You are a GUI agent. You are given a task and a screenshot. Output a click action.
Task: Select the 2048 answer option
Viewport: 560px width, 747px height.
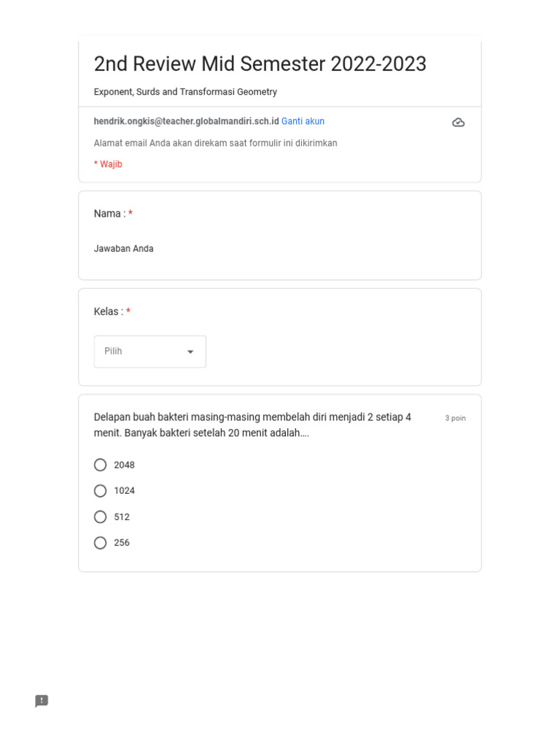tap(101, 465)
